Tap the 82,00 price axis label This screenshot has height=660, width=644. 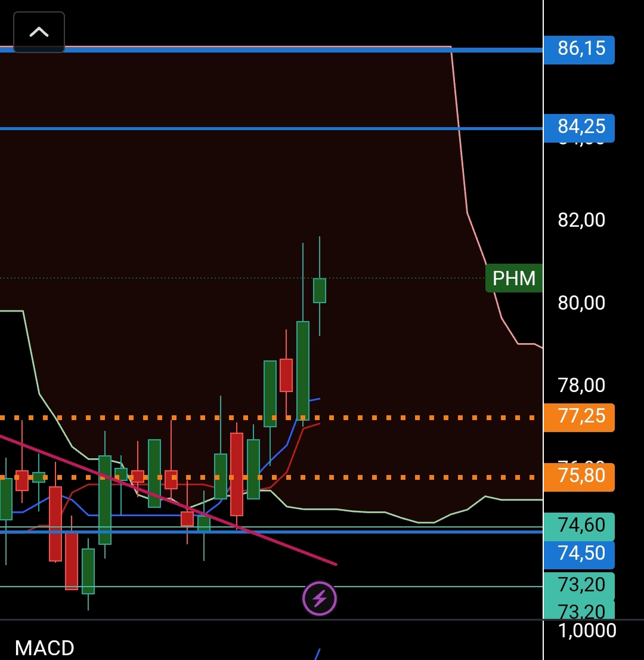click(x=581, y=220)
